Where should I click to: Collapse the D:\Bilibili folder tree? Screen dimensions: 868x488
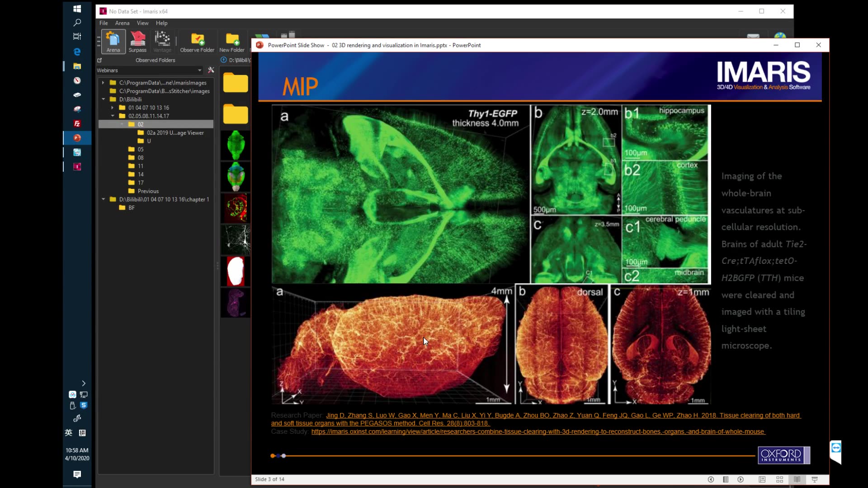click(x=104, y=99)
